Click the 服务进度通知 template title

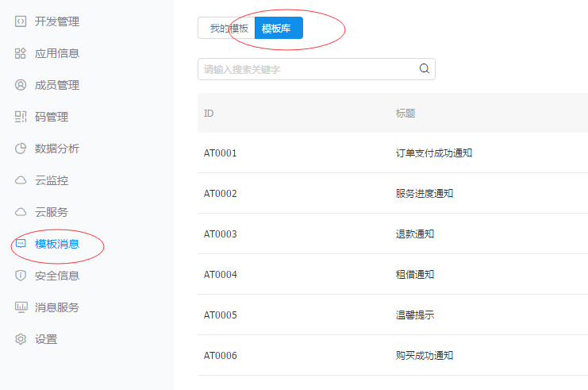coord(424,193)
